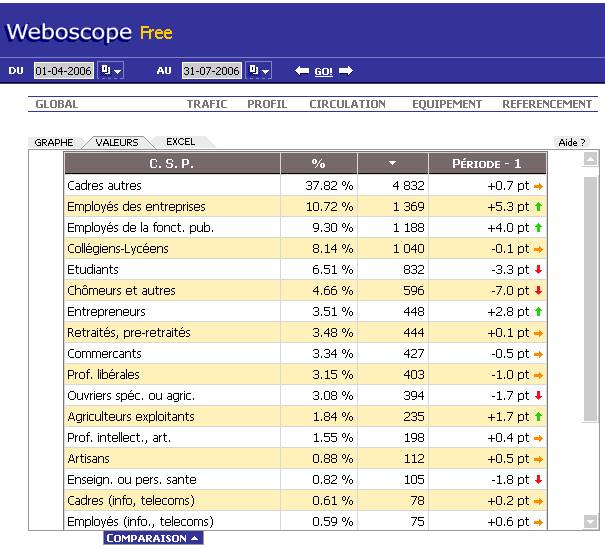605x549 pixels.
Task: Select the Cadres autres row label
Action: (x=105, y=186)
